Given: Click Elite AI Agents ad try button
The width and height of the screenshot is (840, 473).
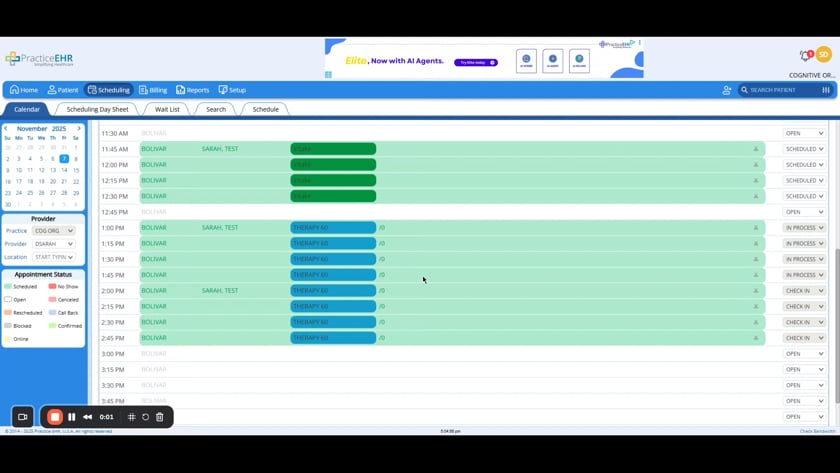Looking at the screenshot, I should 476,63.
